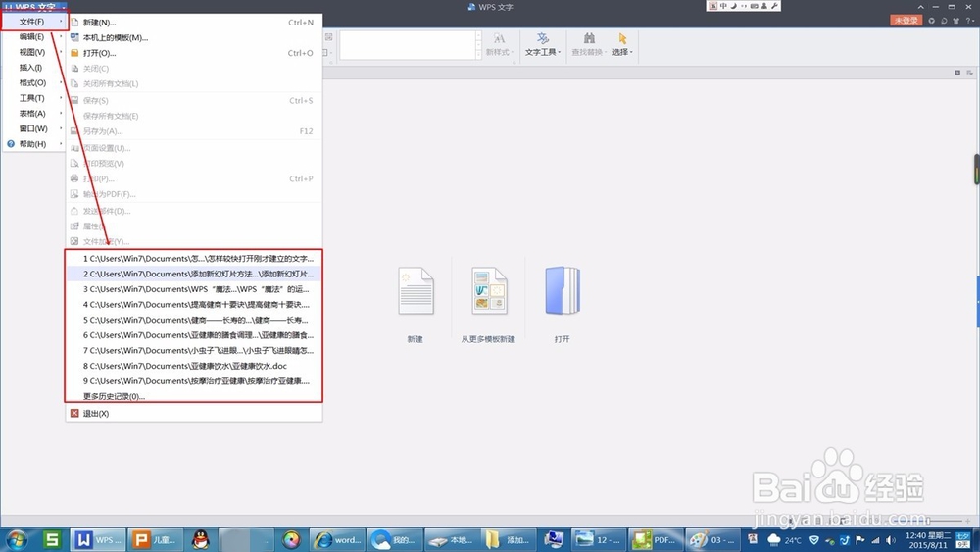The image size is (980, 552).
Task: Click the WPS 文字 application menu button
Action: click(34, 7)
